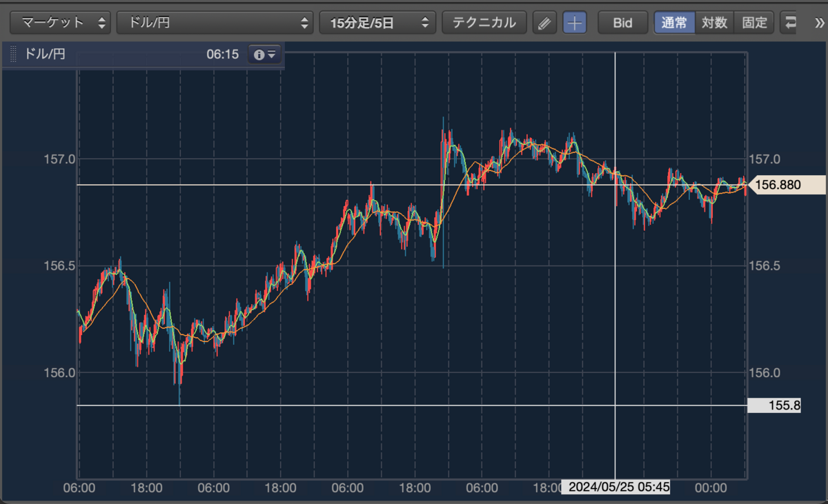Click the 00:00 time axis label
828x504 pixels.
tap(711, 487)
